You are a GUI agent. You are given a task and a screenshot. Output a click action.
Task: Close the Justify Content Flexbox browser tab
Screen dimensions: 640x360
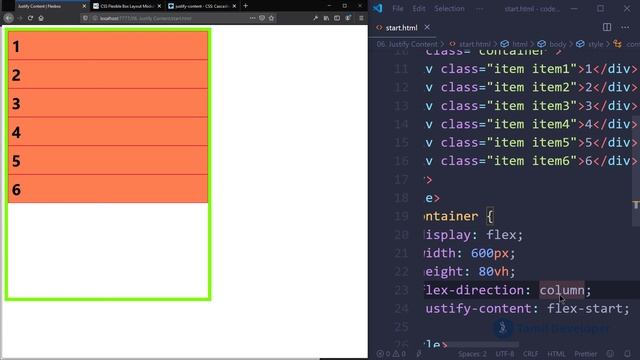[84, 6]
